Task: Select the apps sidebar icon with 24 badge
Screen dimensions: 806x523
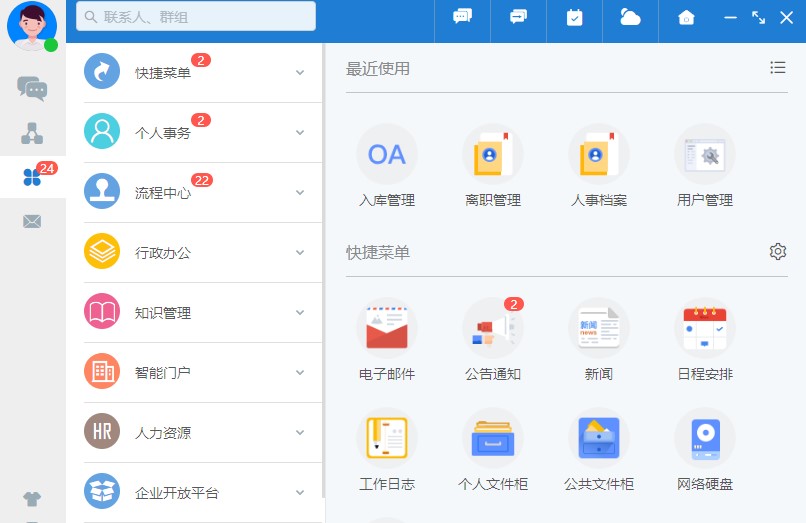Action: 32,177
